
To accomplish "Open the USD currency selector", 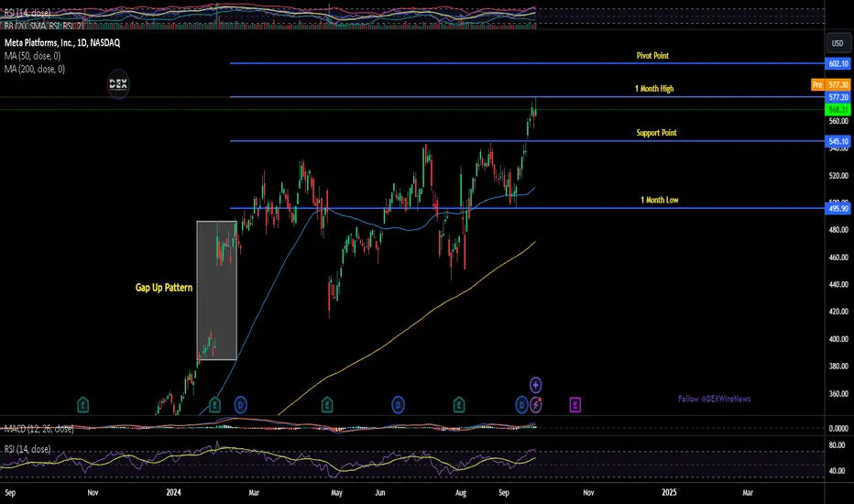I will [x=838, y=43].
